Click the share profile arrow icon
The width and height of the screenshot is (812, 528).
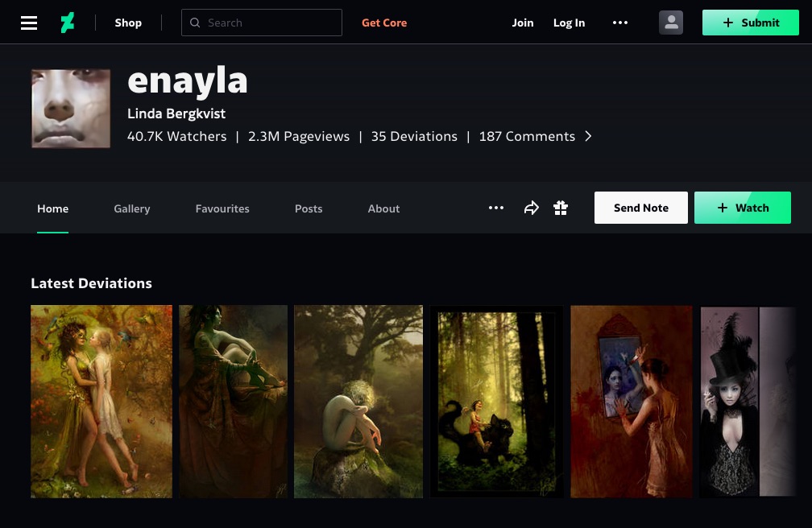click(x=532, y=208)
